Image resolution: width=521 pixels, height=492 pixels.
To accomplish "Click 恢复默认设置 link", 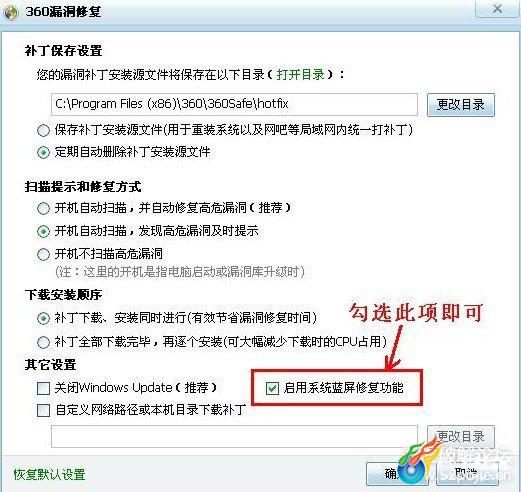I will [x=49, y=475].
